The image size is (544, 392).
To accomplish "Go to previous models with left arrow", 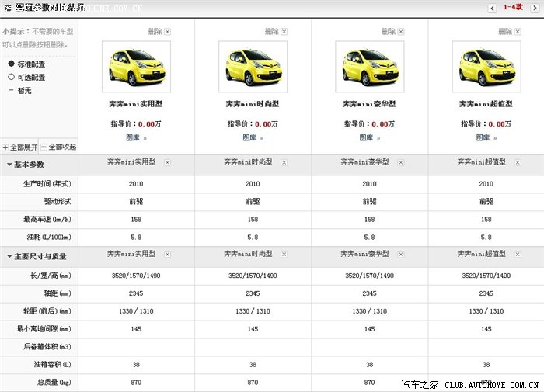I will point(492,8).
